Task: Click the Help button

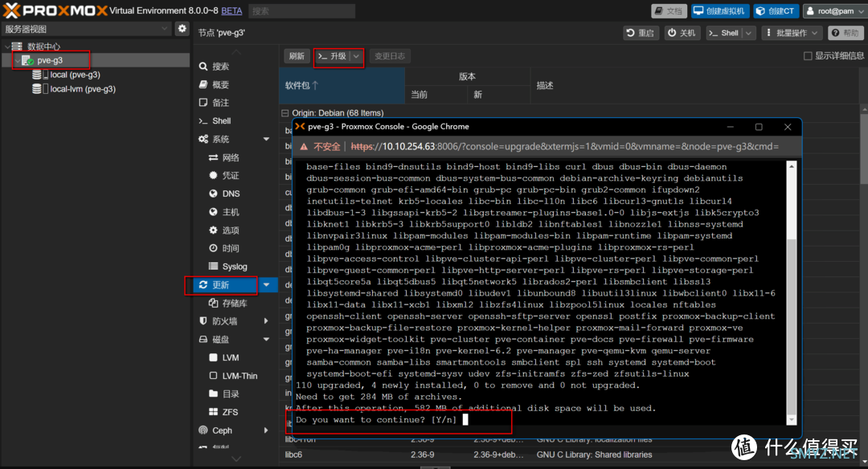Action: pyautogui.click(x=845, y=33)
